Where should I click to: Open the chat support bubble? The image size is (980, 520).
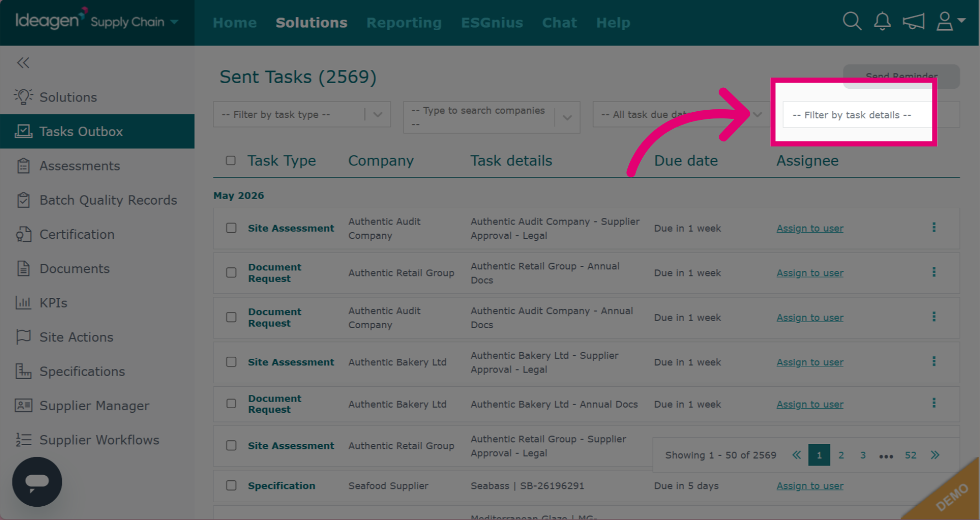click(x=37, y=481)
